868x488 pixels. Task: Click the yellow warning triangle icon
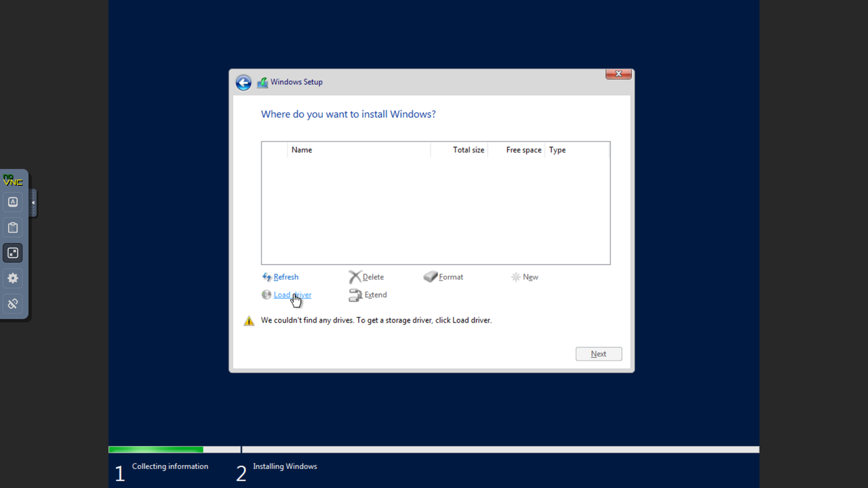[x=249, y=321]
